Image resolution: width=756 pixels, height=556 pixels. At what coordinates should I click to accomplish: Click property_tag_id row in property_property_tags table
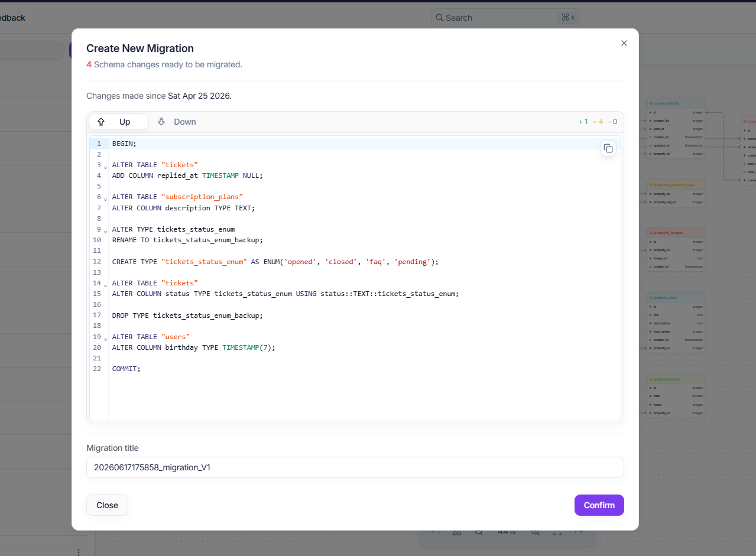coord(676,202)
